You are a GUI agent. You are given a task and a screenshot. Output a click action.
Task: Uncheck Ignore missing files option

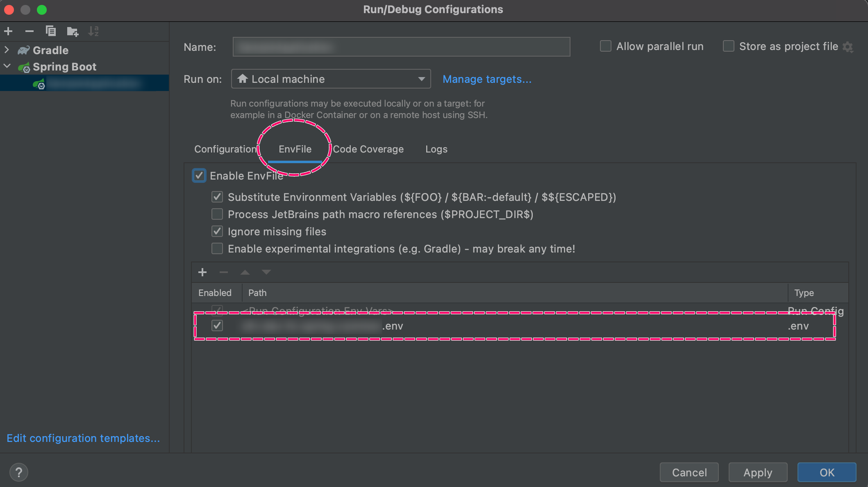(x=217, y=232)
